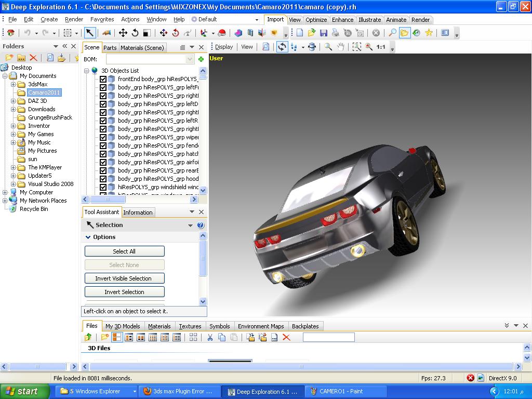Uncheck the body_grp hiResPOLYS_grp wiper checkbox

click(103, 137)
